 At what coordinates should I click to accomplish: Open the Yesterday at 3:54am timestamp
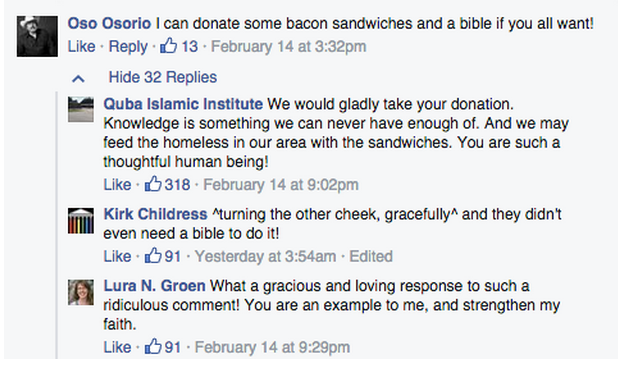(x=266, y=256)
